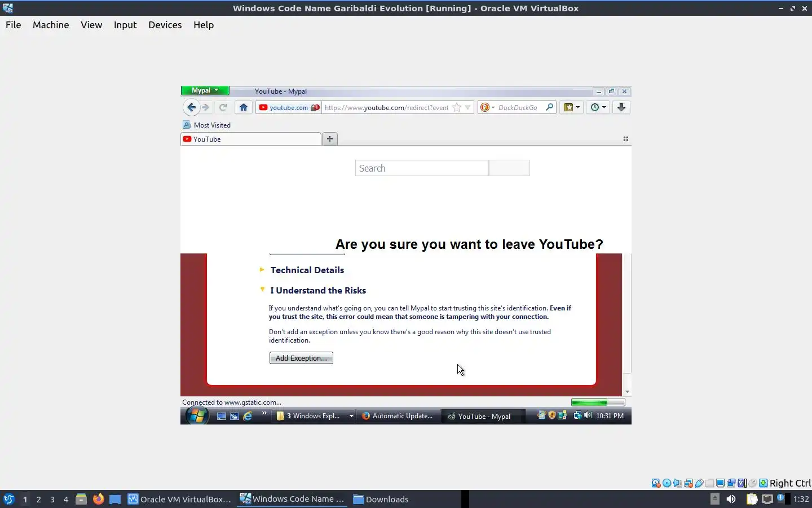Click the blank YouTube search submit button
Image resolution: width=812 pixels, height=508 pixels.
509,168
